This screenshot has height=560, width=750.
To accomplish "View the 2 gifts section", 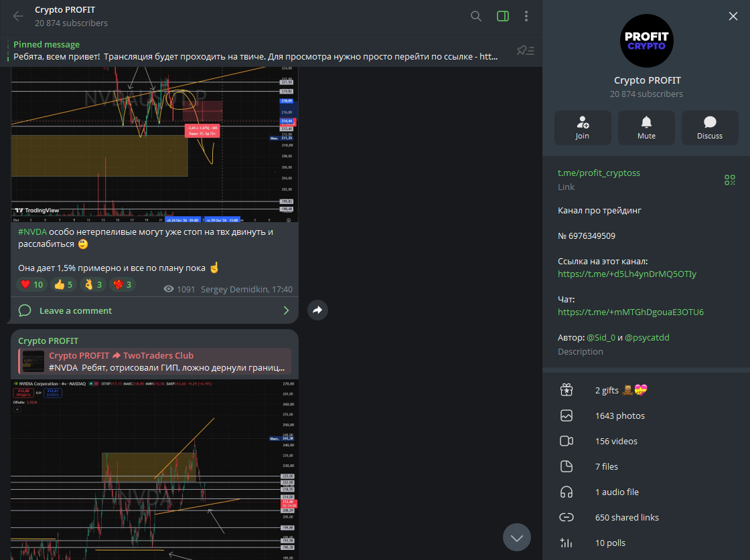I will [646, 390].
